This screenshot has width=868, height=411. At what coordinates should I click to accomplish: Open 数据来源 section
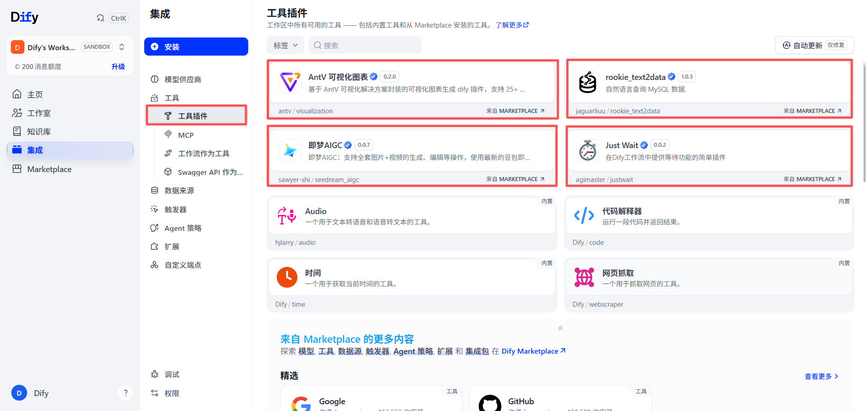point(196,191)
